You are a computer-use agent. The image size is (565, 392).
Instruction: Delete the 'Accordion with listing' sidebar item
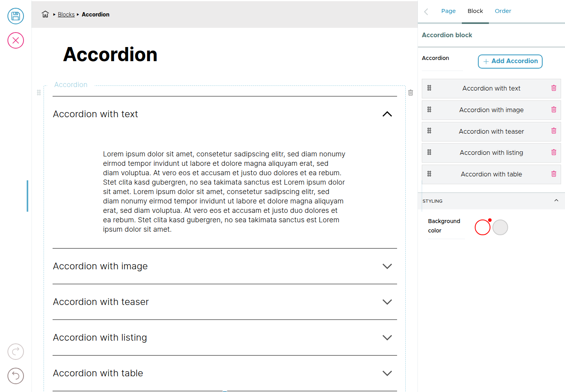coord(554,152)
